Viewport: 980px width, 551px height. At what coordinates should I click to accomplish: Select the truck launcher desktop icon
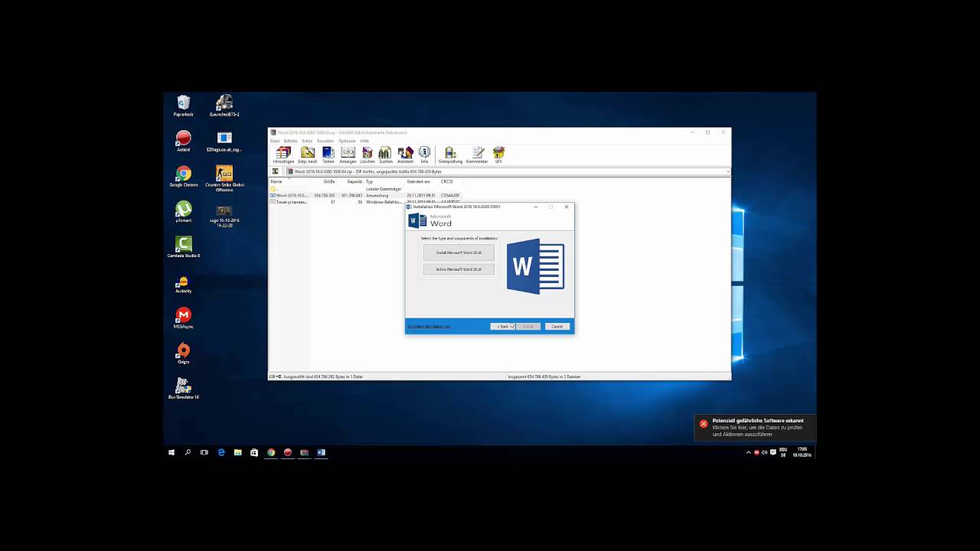tap(224, 106)
